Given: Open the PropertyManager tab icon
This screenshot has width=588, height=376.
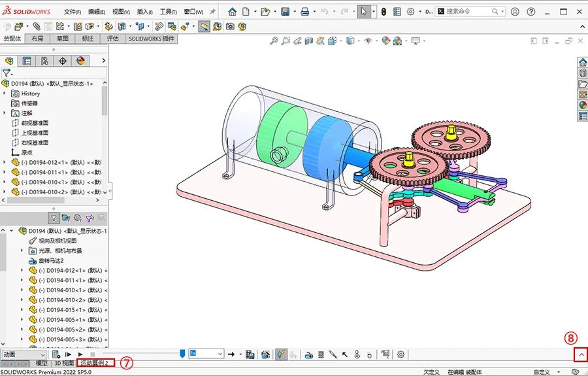Looking at the screenshot, I should click(27, 61).
